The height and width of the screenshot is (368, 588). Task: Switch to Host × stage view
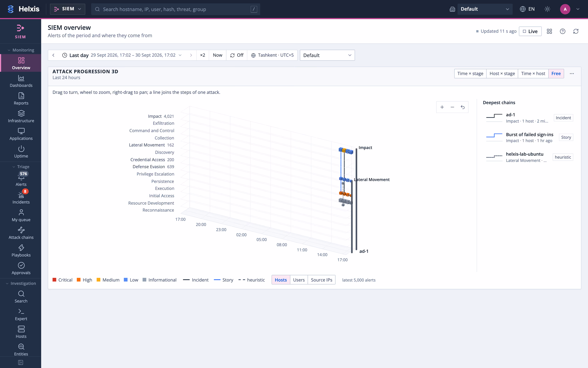coord(502,74)
